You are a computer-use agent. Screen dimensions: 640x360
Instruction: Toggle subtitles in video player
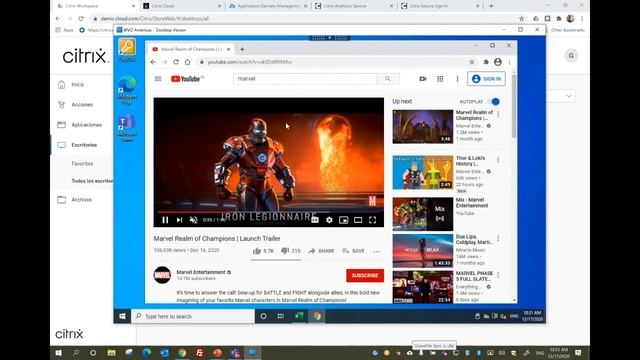pyautogui.click(x=315, y=220)
